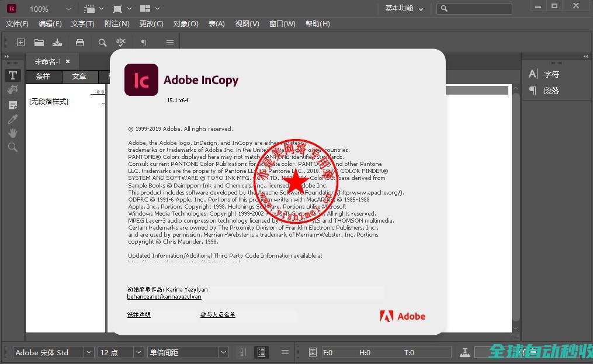Choose the Zoom magnifier tool
593x364 pixels.
(x=12, y=147)
